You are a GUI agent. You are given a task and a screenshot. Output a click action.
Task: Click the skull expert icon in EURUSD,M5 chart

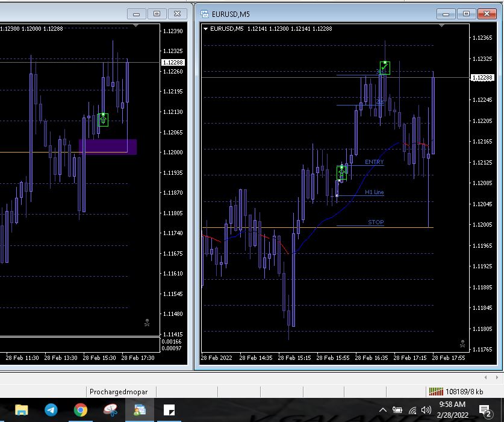(462, 344)
